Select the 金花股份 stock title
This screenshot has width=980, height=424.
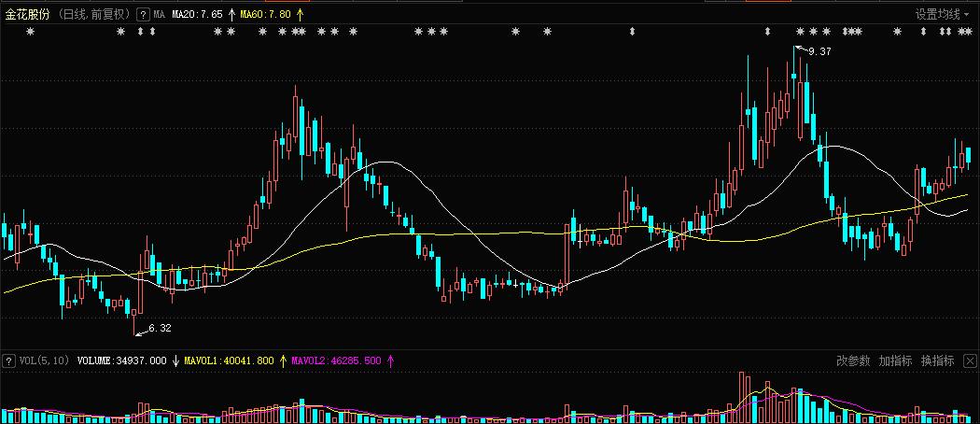coord(28,14)
